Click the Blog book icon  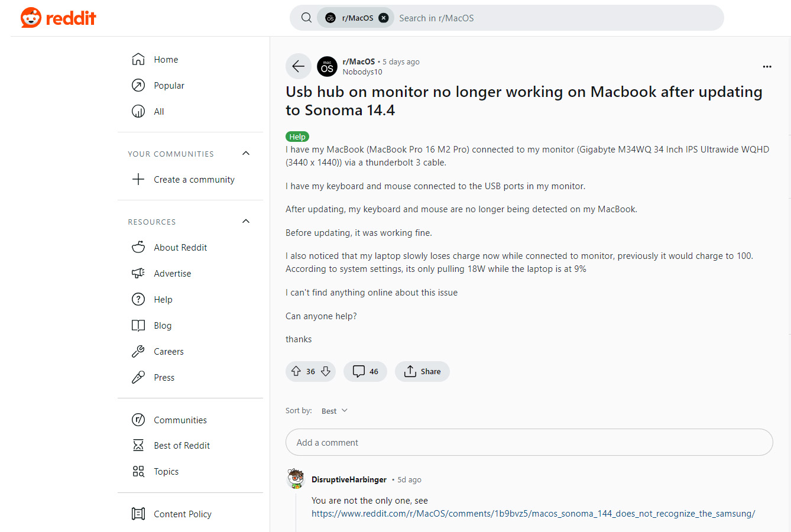(x=138, y=325)
